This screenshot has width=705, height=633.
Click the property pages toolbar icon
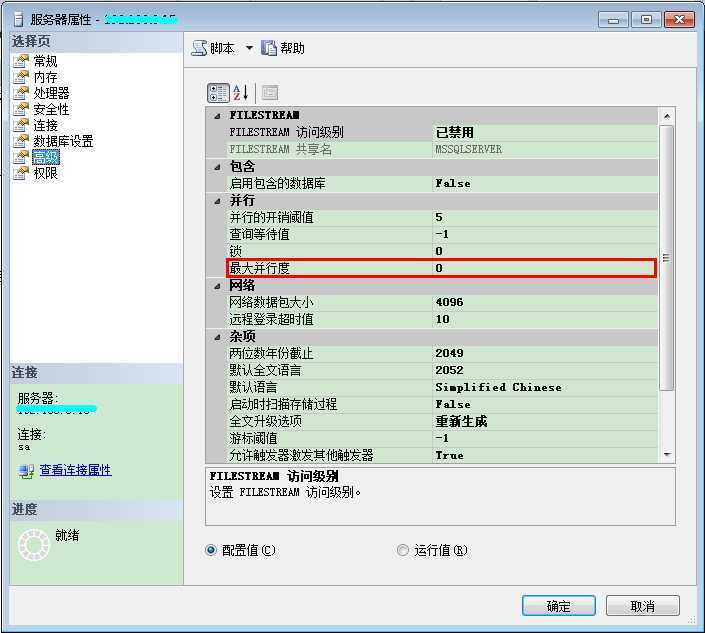270,93
